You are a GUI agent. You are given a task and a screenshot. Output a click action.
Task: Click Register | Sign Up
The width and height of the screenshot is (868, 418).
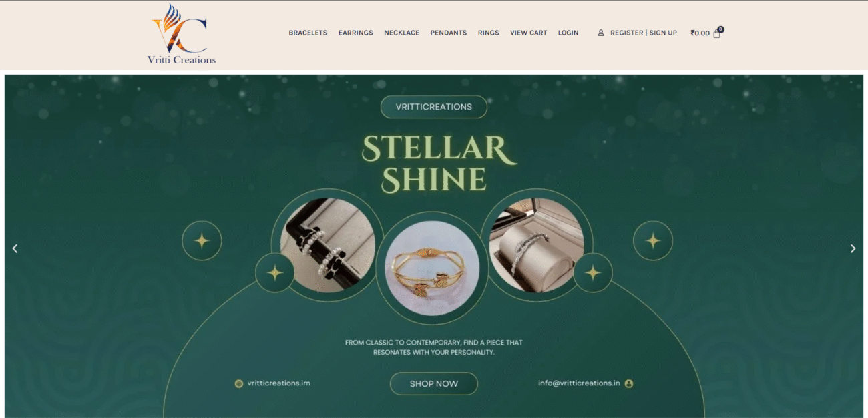coord(644,33)
